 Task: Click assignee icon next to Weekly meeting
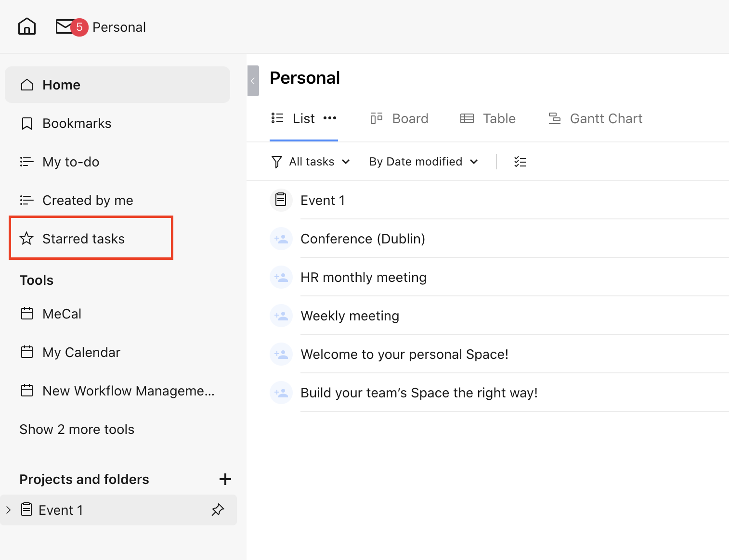pos(281,316)
